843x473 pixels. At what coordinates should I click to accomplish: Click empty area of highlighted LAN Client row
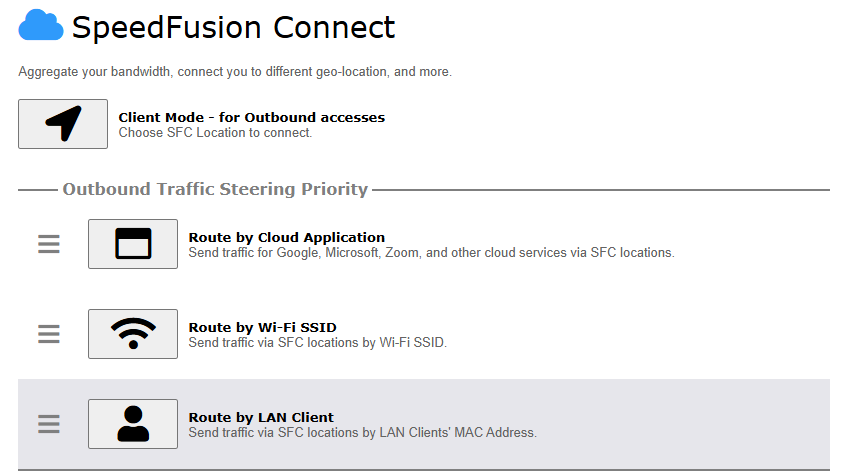683,424
